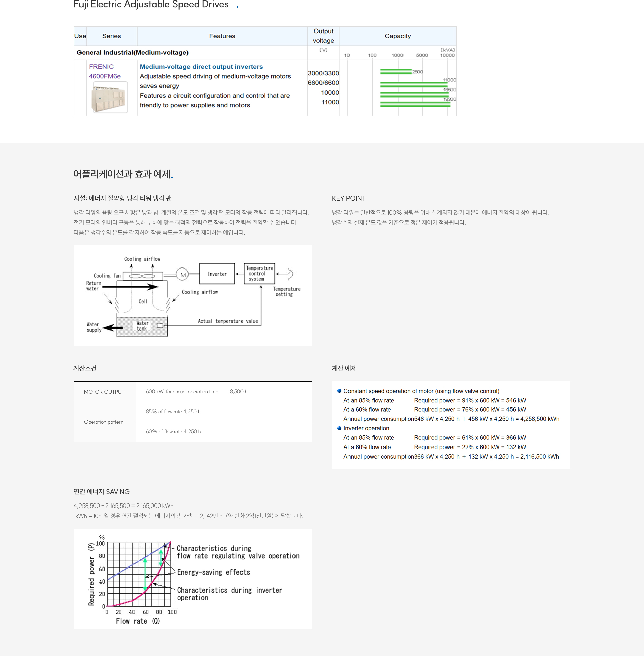
Task: Click the '85% of flow rate 4,250 h' row
Action: (224, 411)
